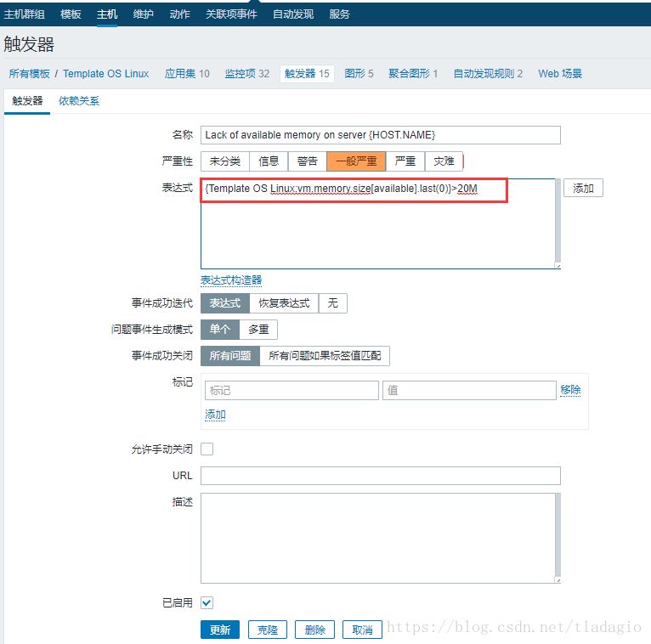Click the tag 值 field

(469, 391)
